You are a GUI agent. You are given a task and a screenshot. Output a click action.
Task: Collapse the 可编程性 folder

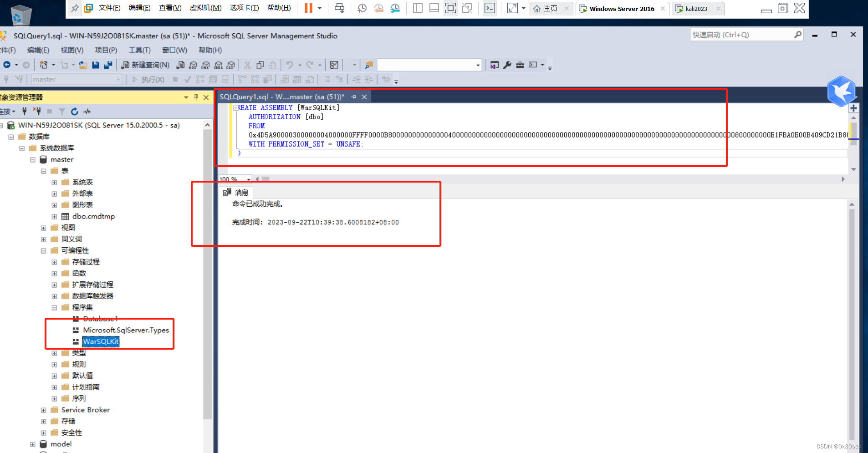tap(44, 251)
